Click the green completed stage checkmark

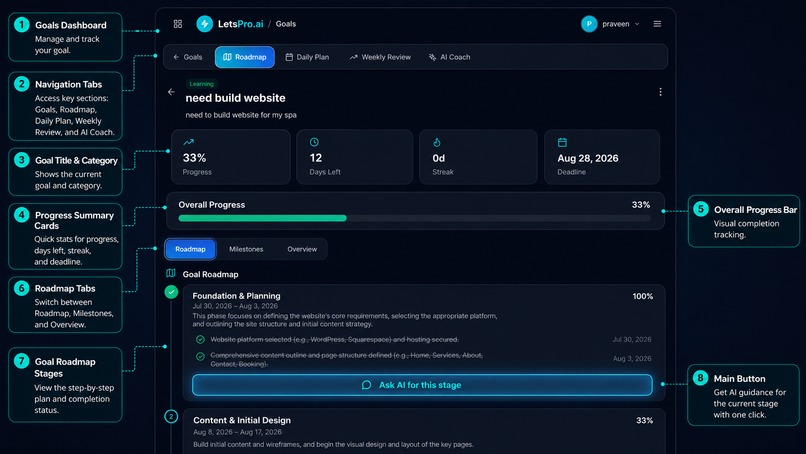(171, 292)
